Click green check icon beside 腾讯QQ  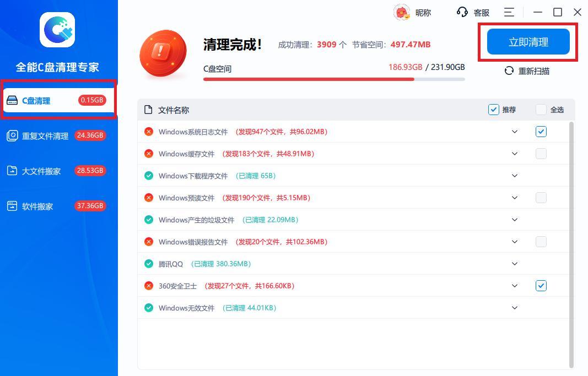pyautogui.click(x=149, y=264)
